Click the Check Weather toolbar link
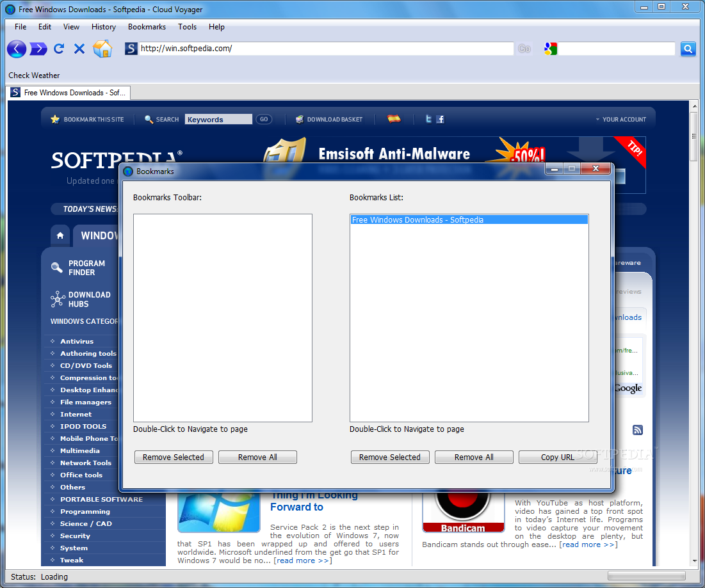This screenshot has width=705, height=588. tap(34, 75)
